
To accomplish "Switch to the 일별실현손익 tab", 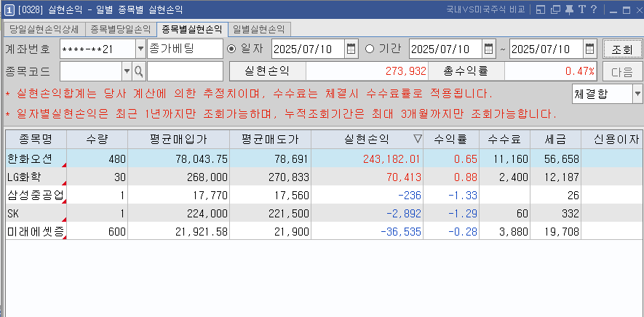I will click(x=258, y=30).
